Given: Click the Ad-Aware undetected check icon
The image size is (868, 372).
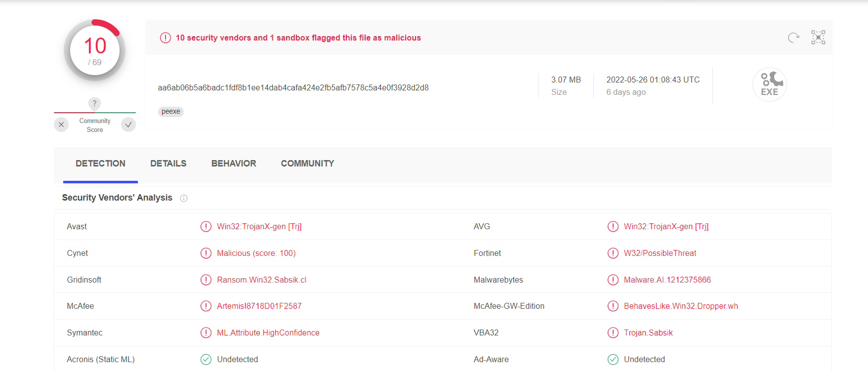Looking at the screenshot, I should click(x=613, y=359).
